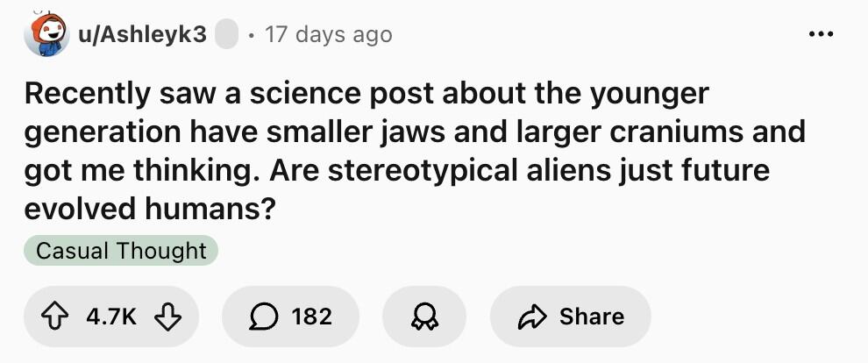Click "evolved humans?" at the title's end
The width and height of the screenshot is (868, 363).
[x=146, y=209]
